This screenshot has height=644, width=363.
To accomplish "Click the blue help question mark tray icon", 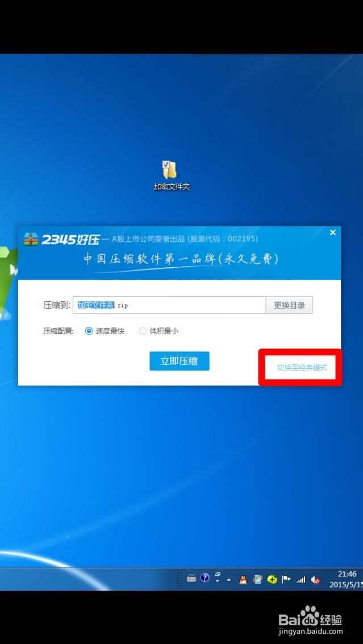I will coord(205,578).
